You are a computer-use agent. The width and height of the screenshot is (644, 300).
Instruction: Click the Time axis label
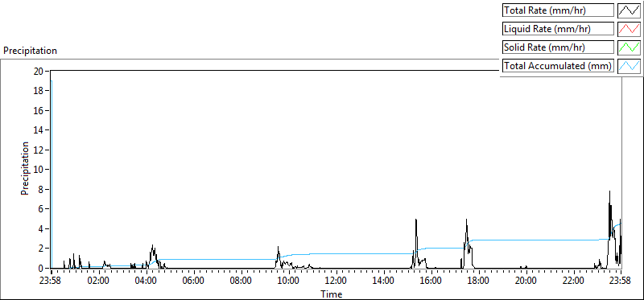tap(331, 294)
